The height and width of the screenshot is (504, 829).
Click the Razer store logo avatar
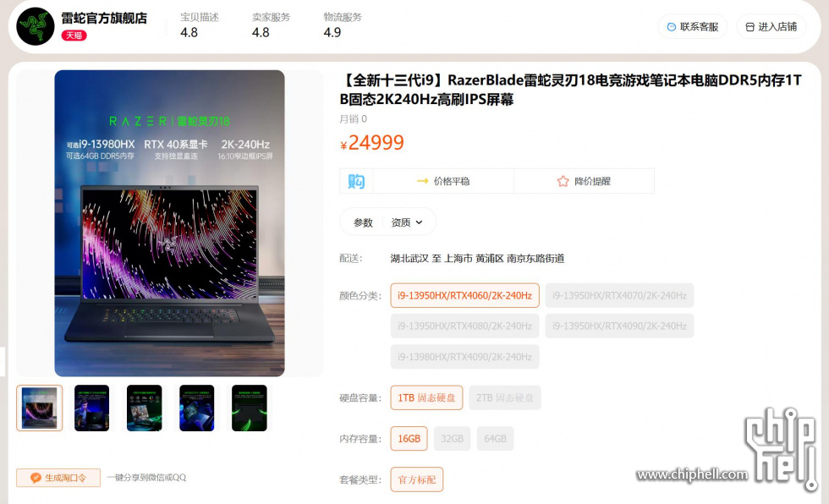(36, 26)
